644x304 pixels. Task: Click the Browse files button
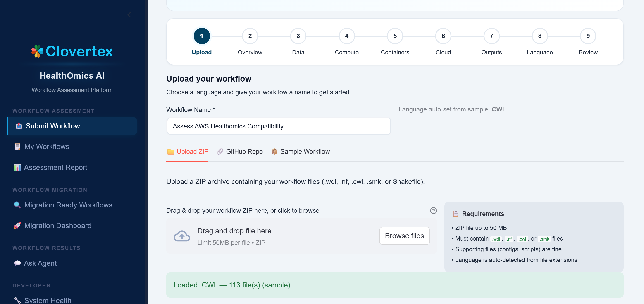coord(404,236)
